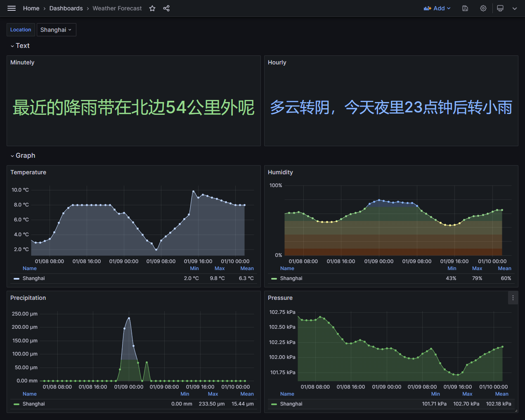Cycle view mode with the monitor icon
This screenshot has width=525, height=420.
coord(500,8)
